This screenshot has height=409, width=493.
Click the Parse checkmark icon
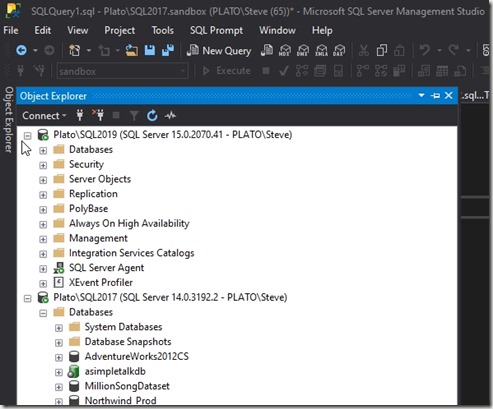coord(284,71)
